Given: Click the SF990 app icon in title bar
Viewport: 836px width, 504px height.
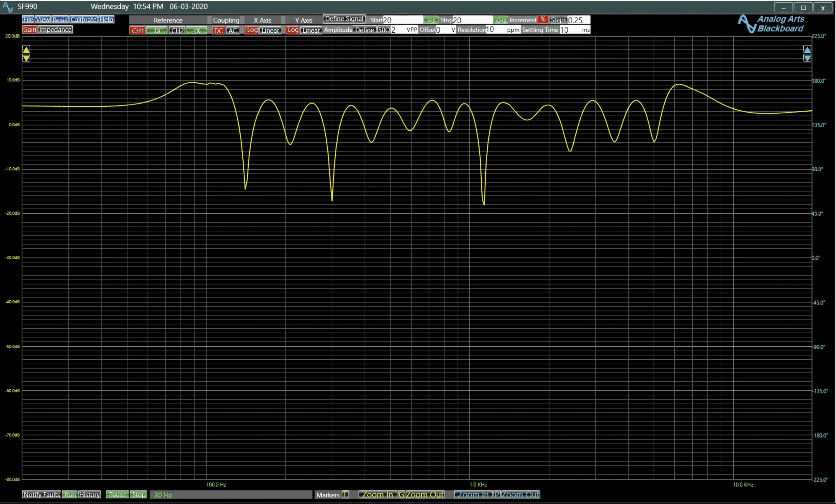Looking at the screenshot, I should (x=8, y=7).
